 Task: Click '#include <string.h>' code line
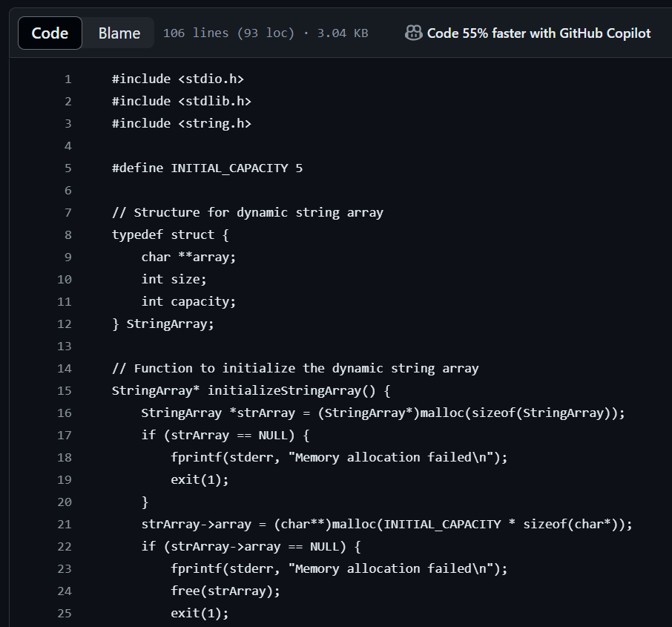click(181, 123)
